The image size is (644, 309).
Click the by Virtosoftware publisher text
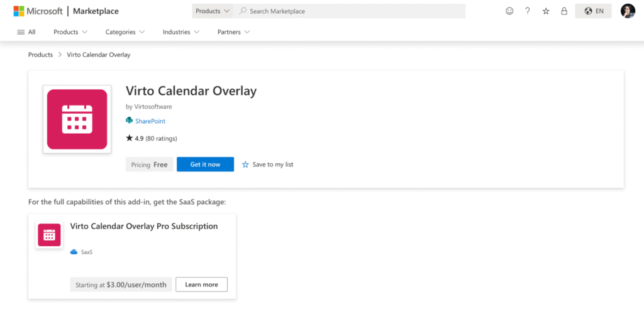148,107
